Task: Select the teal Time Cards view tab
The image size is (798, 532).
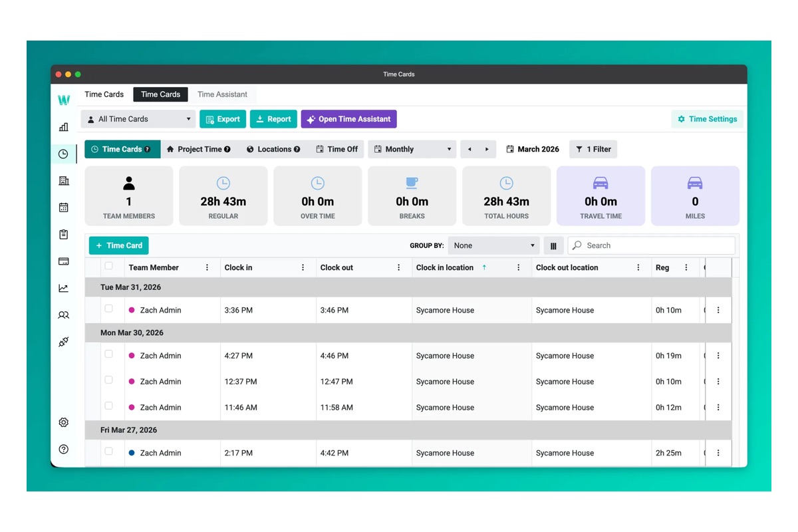Action: coord(122,149)
